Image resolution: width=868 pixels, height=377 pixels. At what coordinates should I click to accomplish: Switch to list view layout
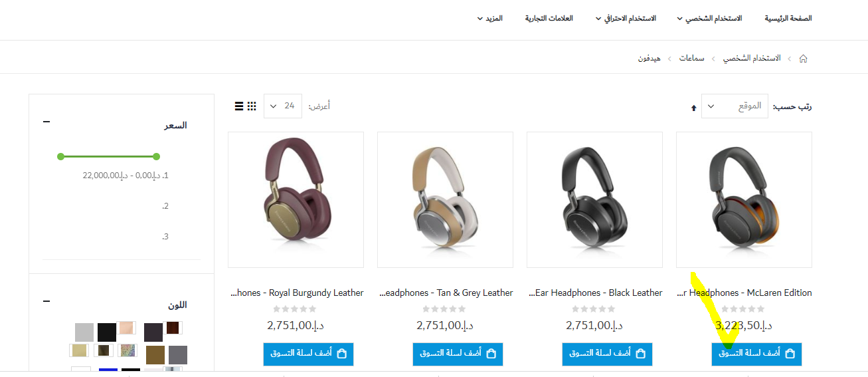pos(239,106)
